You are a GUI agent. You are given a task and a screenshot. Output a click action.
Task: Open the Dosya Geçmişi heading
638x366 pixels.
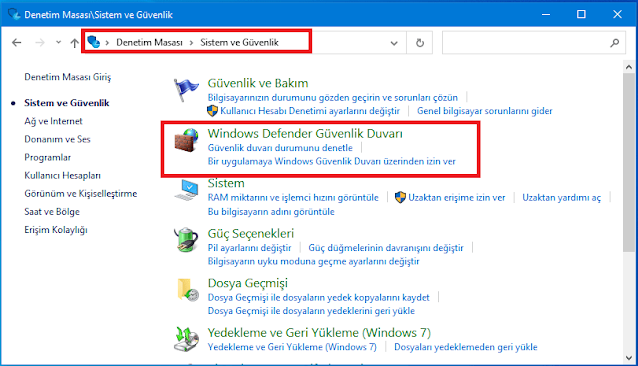click(x=248, y=283)
